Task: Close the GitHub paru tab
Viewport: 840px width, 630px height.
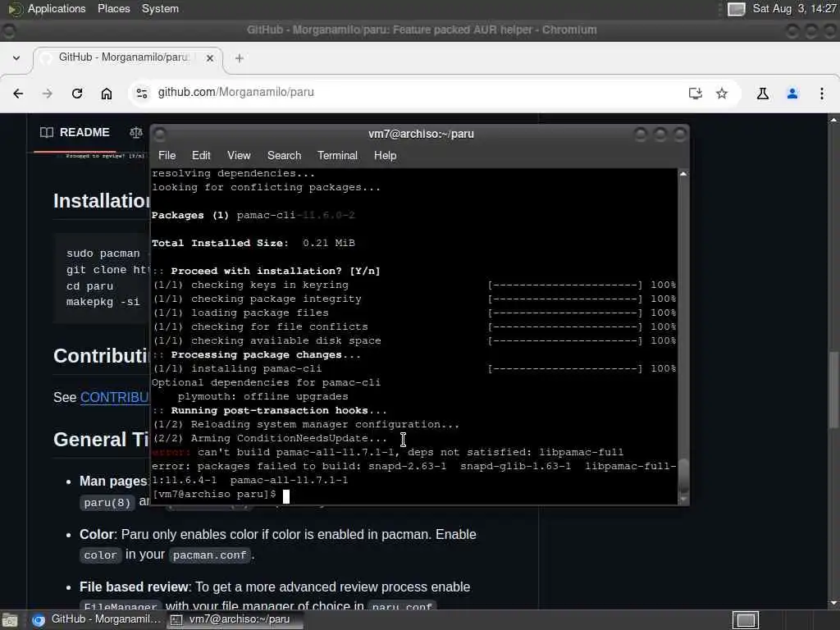Action: 210,58
